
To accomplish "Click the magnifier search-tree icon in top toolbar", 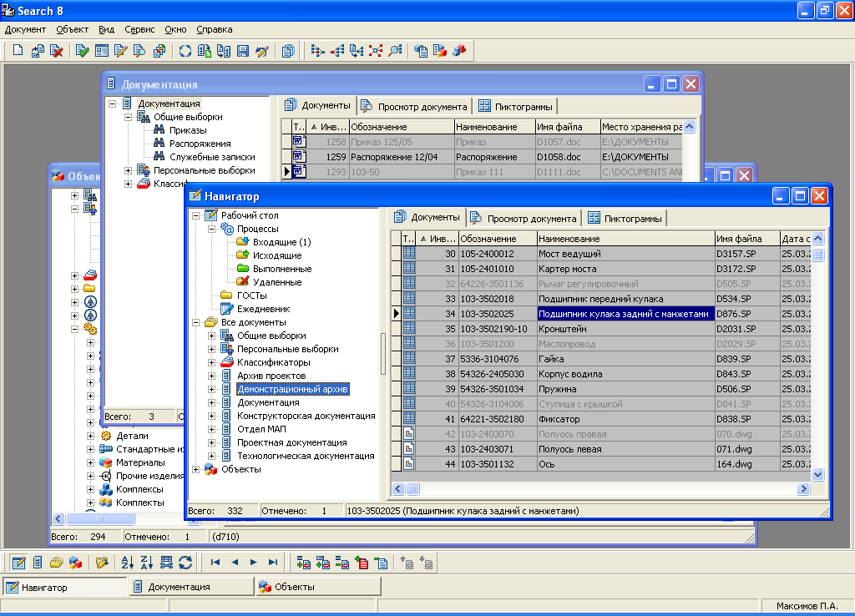I will coord(396,51).
